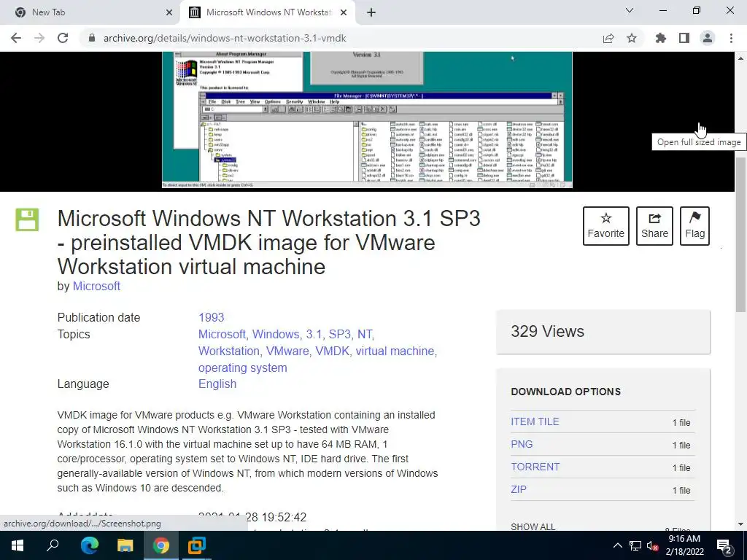Open the NT topic link
Screen dimensions: 747x560
point(365,334)
